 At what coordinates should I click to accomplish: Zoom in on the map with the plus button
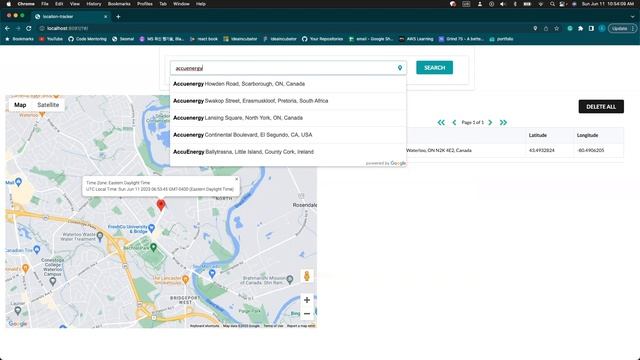pos(307,300)
